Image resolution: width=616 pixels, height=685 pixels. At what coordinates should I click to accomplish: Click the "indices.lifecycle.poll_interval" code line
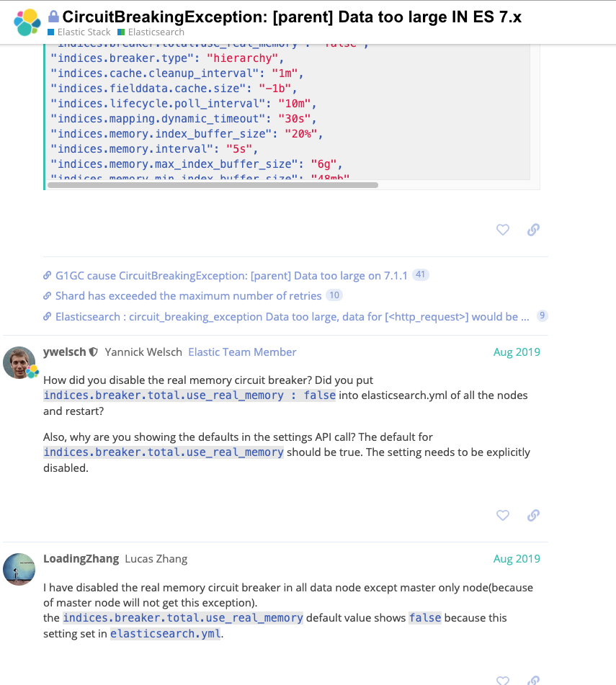[x=184, y=104]
